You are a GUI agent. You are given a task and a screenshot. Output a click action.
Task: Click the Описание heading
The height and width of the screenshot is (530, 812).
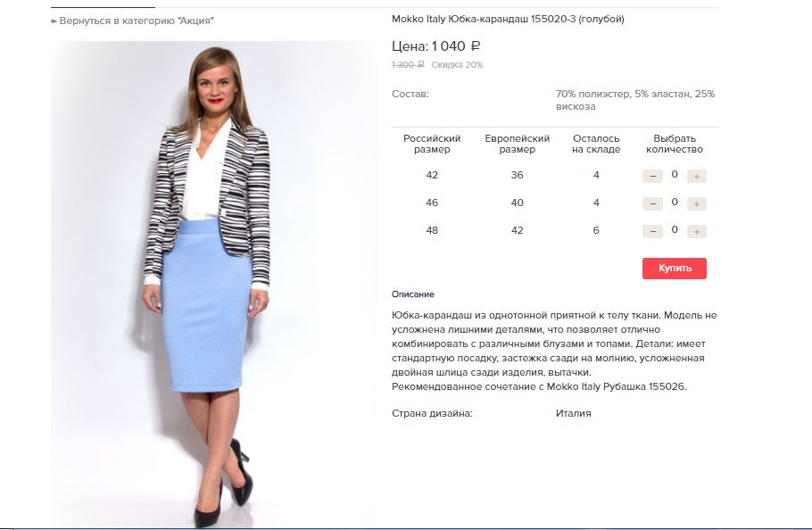413,294
